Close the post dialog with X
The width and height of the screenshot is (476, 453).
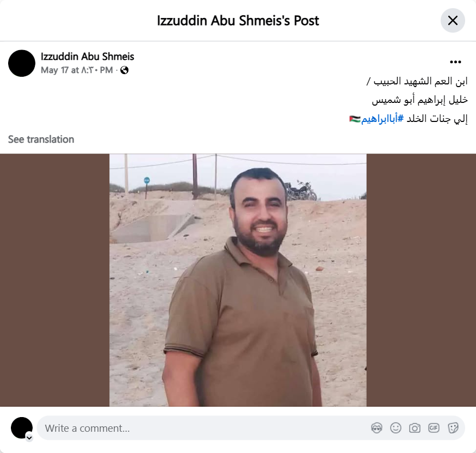(453, 21)
